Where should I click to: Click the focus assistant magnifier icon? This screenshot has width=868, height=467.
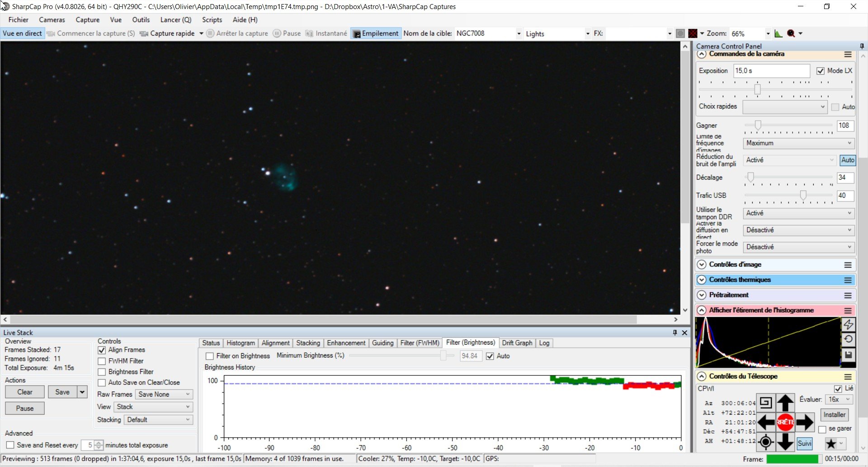(791, 33)
